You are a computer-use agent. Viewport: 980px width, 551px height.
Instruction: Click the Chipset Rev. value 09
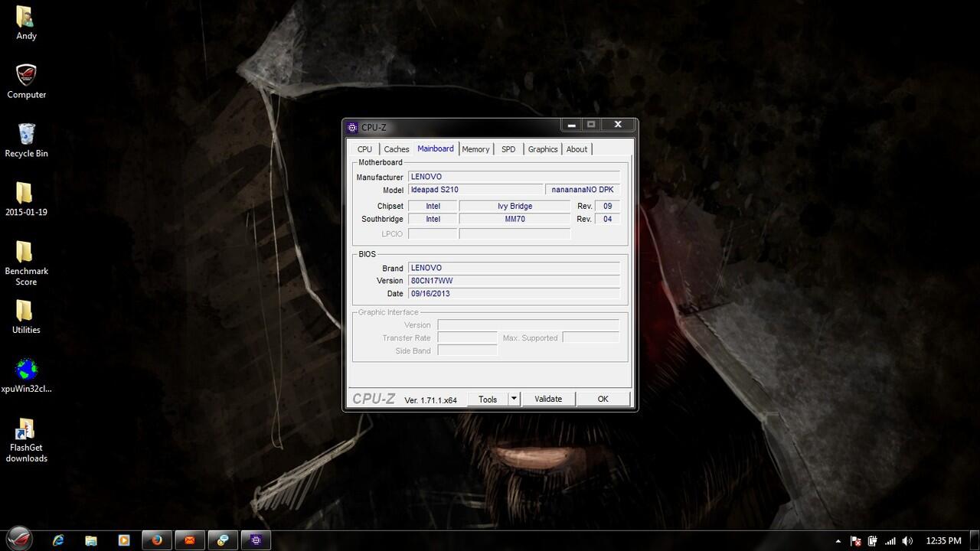coord(607,206)
